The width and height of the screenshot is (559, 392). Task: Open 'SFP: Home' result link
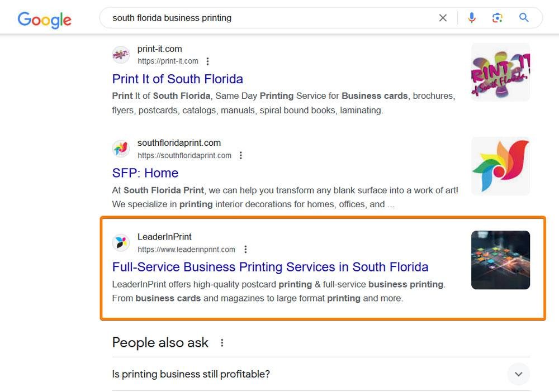pos(145,173)
